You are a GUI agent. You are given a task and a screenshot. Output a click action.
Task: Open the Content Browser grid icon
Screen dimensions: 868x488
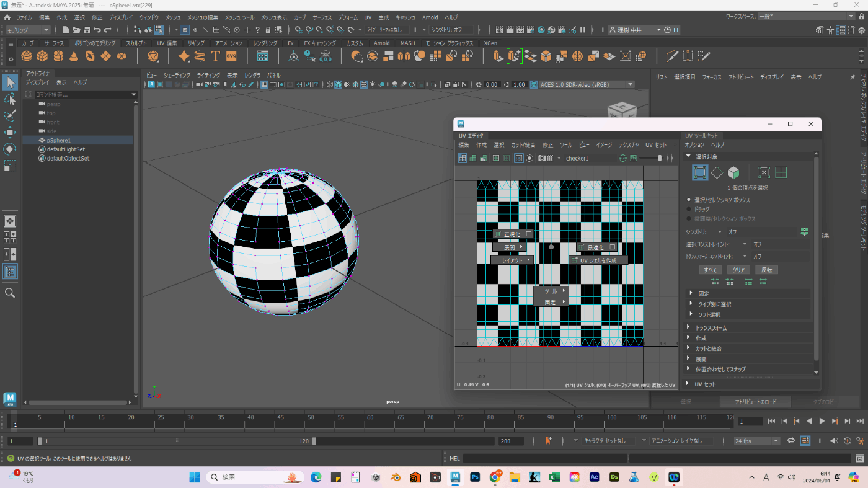(x=263, y=56)
